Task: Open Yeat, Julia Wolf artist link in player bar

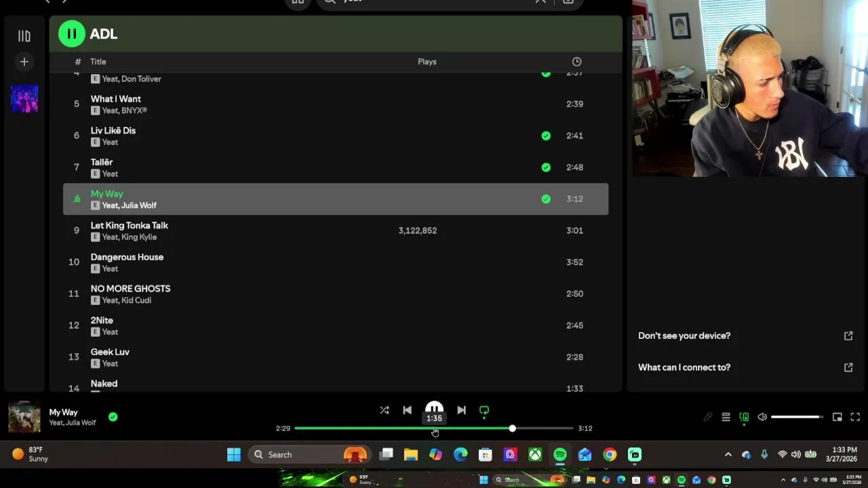Action: tap(73, 423)
